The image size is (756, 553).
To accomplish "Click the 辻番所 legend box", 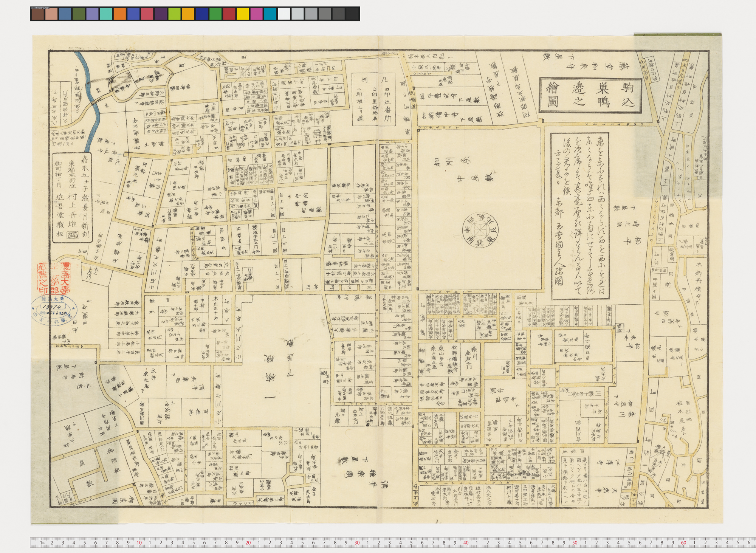I will pos(375,99).
